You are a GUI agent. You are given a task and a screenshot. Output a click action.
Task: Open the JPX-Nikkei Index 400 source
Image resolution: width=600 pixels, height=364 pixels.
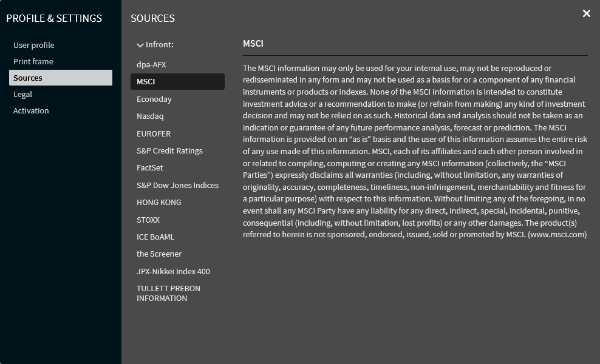[173, 271]
